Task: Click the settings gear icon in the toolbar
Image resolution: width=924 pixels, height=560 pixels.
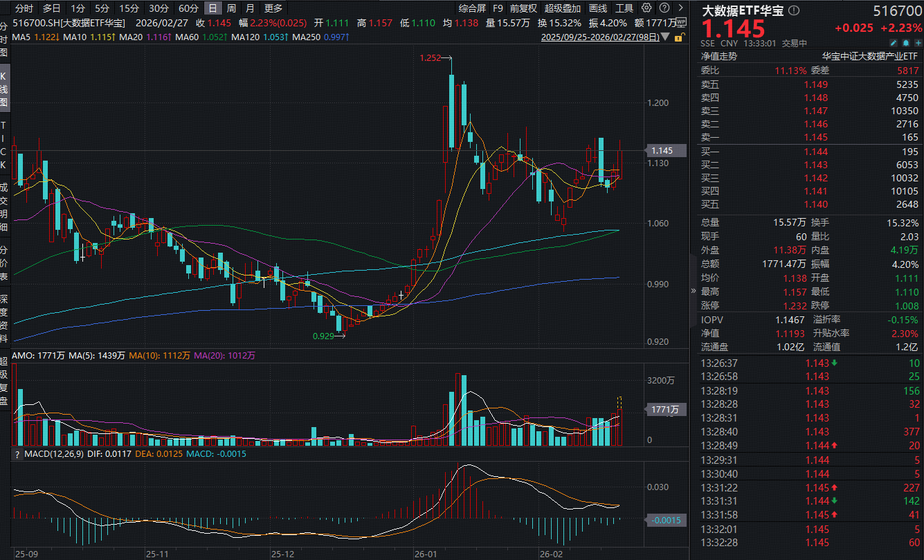Action: pyautogui.click(x=646, y=8)
